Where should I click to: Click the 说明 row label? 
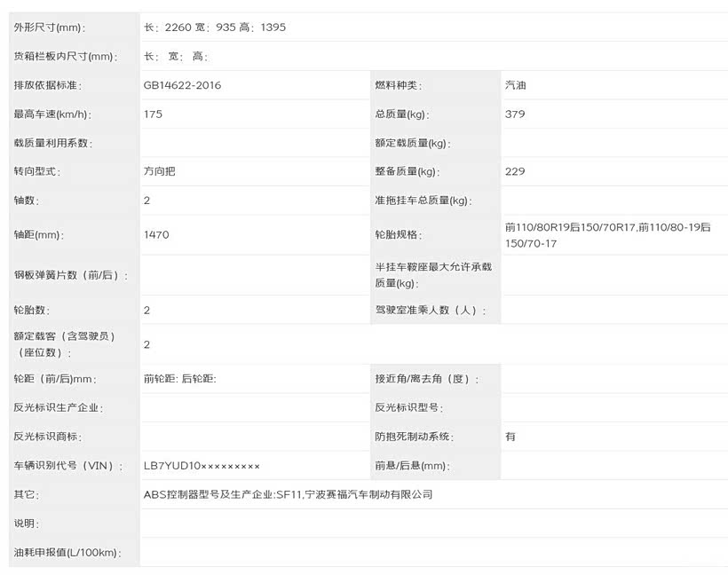pyautogui.click(x=26, y=524)
